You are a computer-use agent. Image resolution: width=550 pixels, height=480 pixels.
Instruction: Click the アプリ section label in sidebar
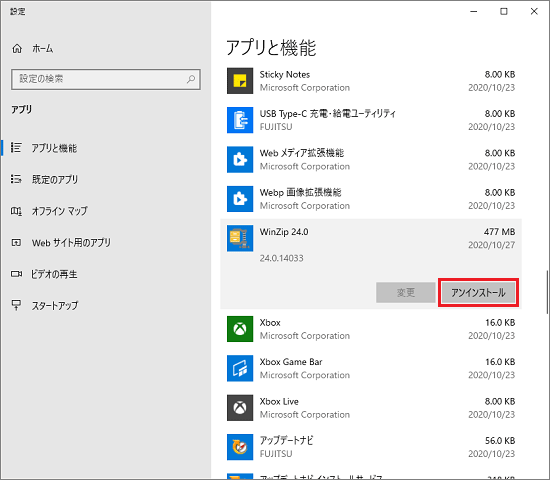[x=21, y=110]
